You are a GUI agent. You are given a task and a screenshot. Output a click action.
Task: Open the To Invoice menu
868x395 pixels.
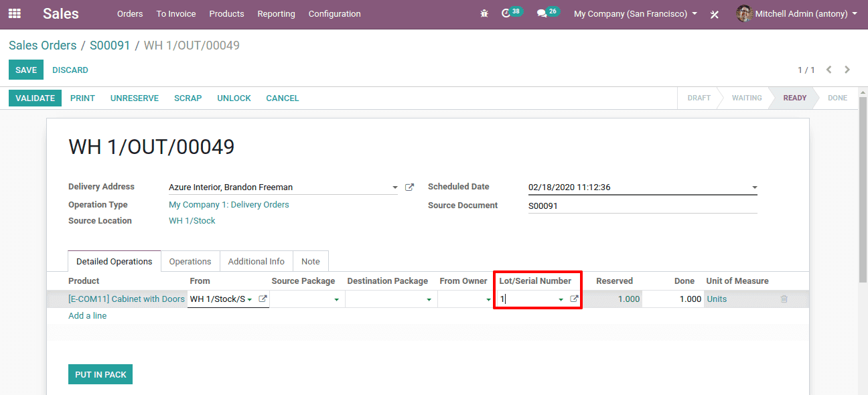point(176,13)
